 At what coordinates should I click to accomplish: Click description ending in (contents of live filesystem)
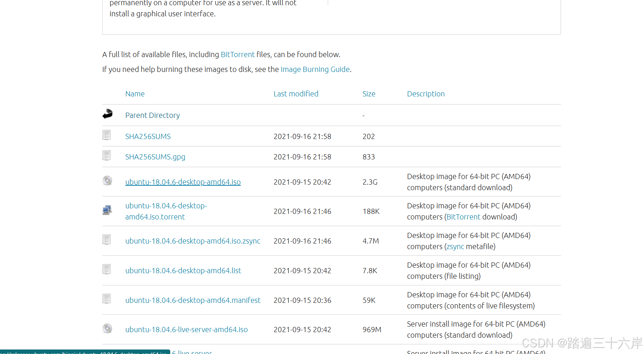pos(471,300)
